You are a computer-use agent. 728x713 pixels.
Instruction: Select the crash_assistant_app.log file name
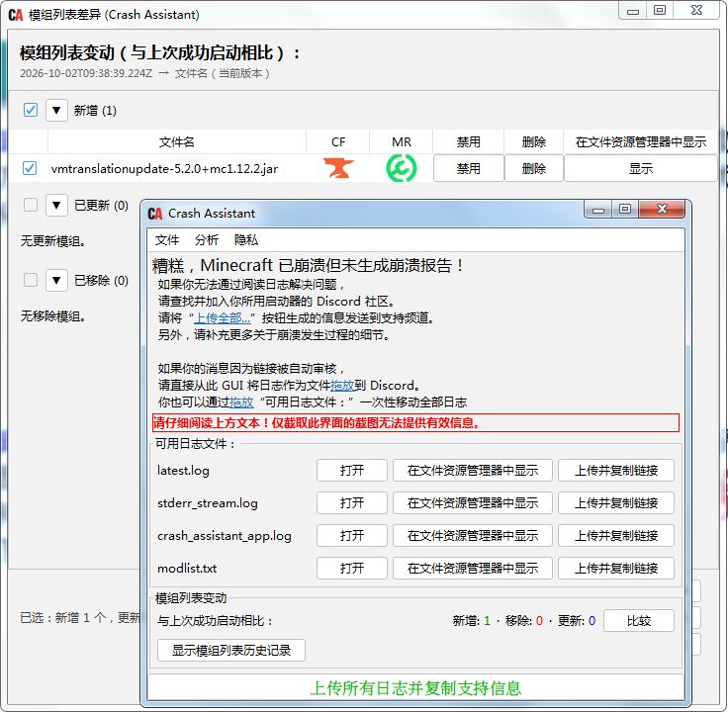click(225, 536)
